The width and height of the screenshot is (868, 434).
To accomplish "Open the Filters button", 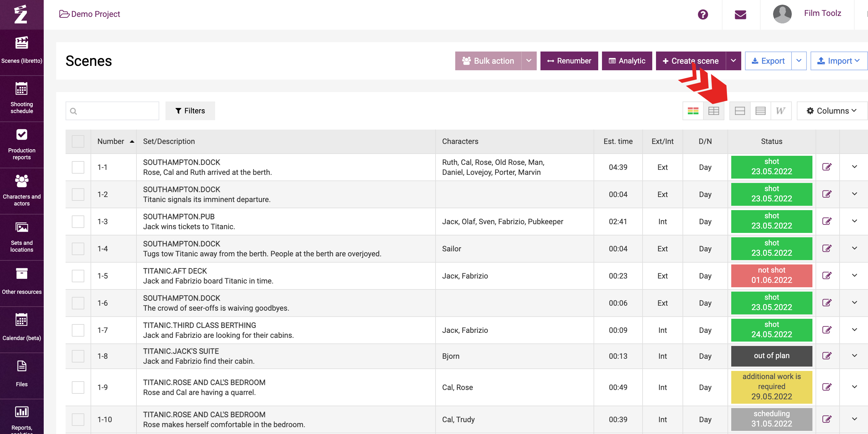I will click(190, 111).
